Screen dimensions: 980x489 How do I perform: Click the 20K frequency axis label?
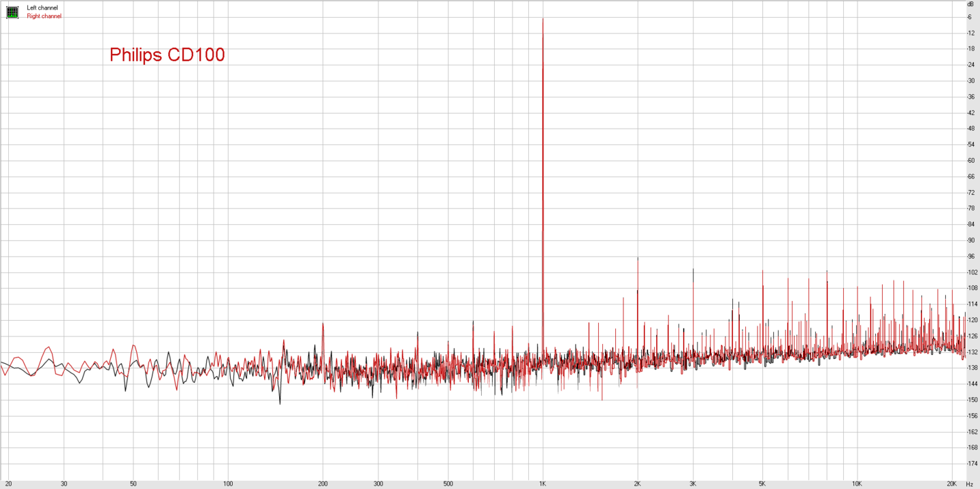point(951,484)
